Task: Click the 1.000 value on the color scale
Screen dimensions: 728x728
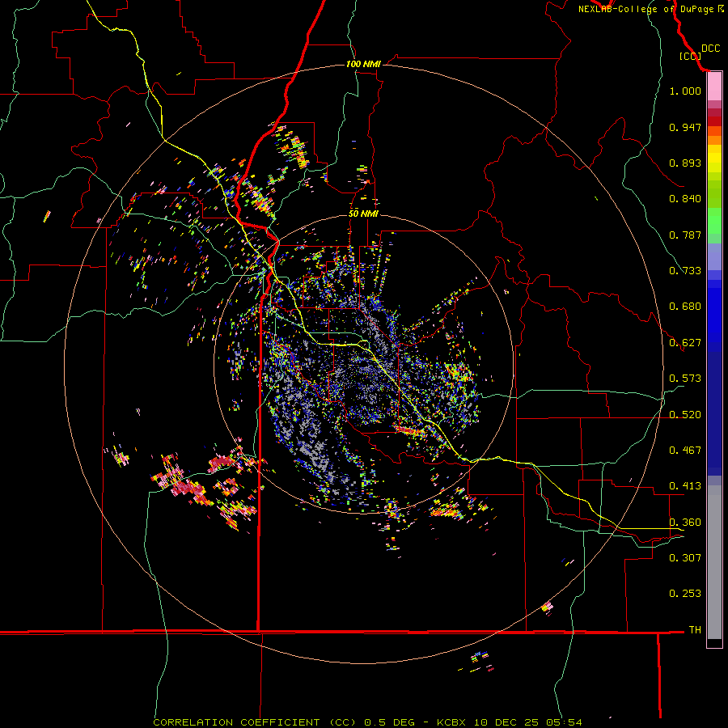Action: (685, 91)
